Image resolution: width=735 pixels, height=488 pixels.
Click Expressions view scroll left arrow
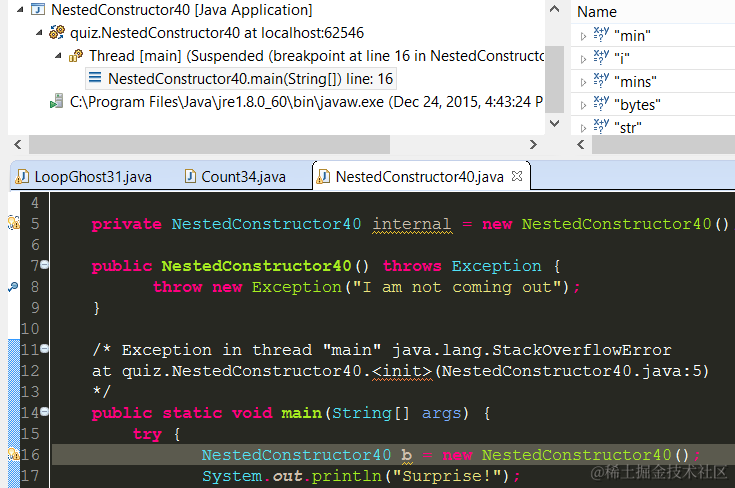point(581,144)
